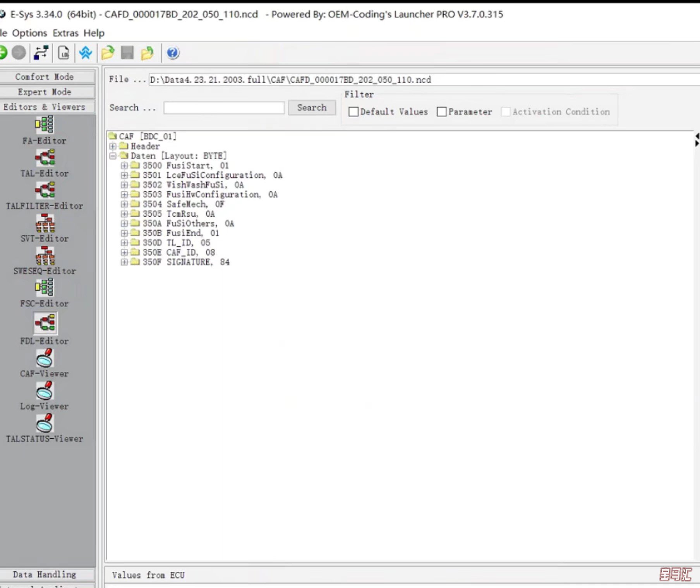Image resolution: width=700 pixels, height=588 pixels.
Task: Expand the 3500 FusiStart node
Action: [124, 165]
